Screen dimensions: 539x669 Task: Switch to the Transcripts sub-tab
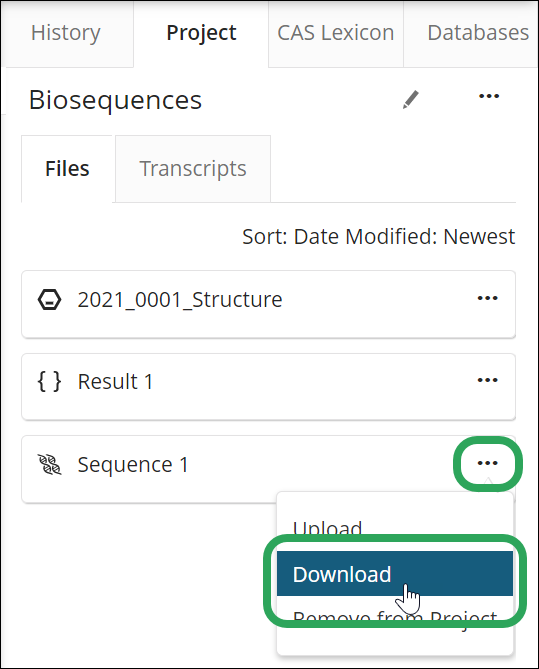pos(193,169)
